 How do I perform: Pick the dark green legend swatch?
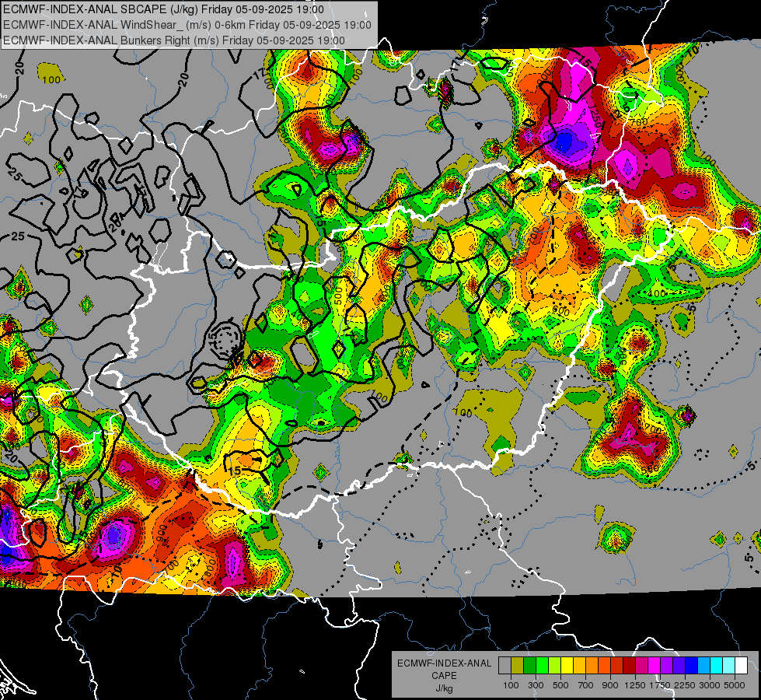point(529,666)
